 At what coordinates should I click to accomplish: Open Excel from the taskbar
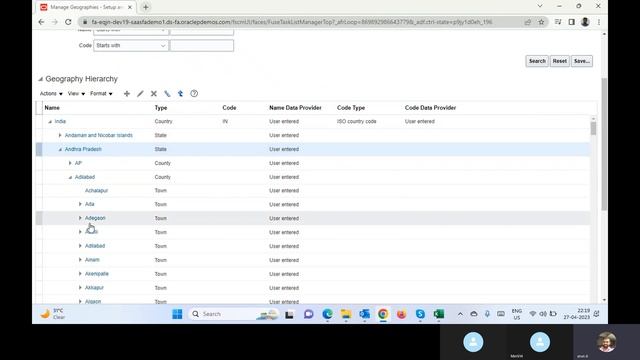(x=439, y=314)
